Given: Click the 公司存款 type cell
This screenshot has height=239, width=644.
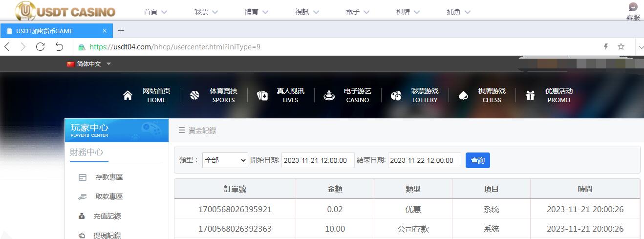Looking at the screenshot, I should [x=413, y=229].
